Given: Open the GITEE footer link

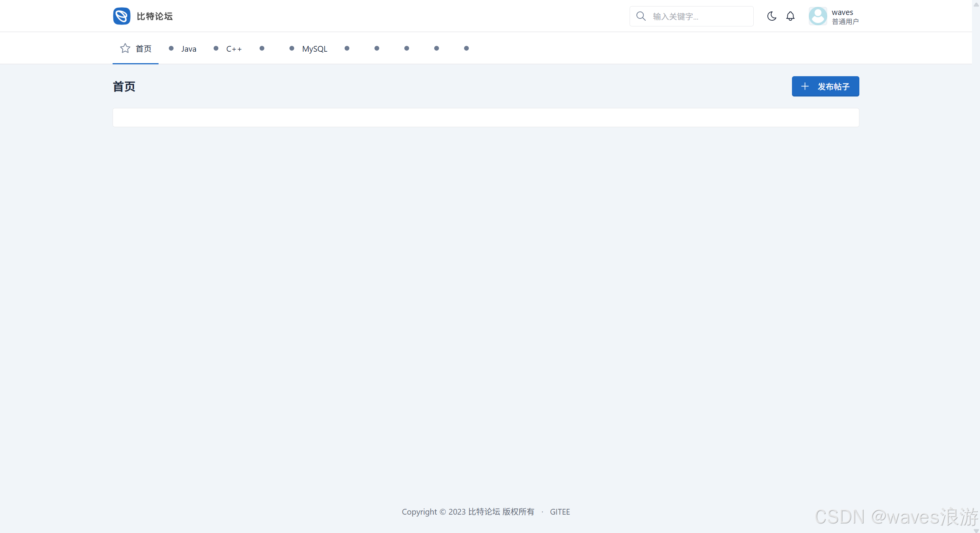Looking at the screenshot, I should 560,512.
